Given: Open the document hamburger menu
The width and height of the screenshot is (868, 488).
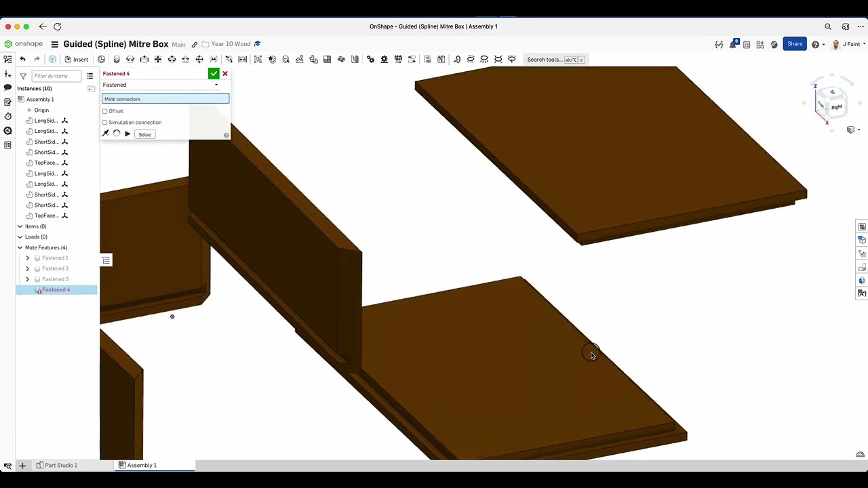Looking at the screenshot, I should 54,45.
